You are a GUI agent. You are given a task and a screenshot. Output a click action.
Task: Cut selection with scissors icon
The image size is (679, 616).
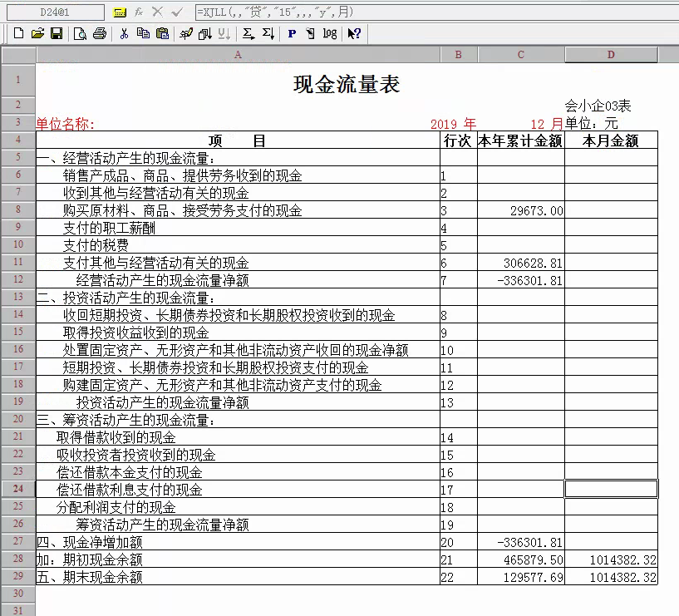125,33
